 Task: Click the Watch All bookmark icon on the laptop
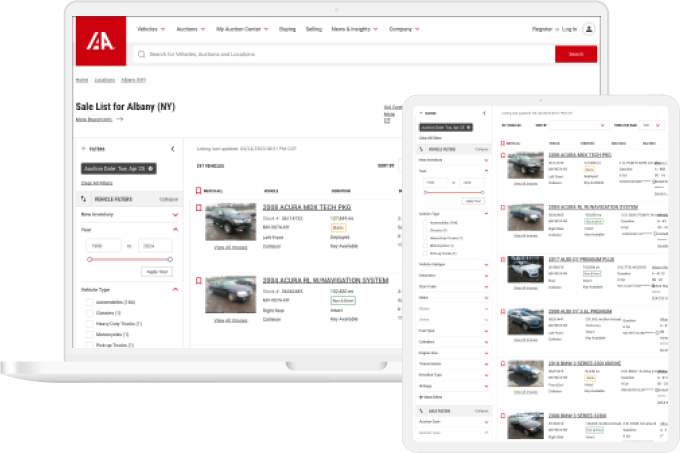click(x=198, y=191)
